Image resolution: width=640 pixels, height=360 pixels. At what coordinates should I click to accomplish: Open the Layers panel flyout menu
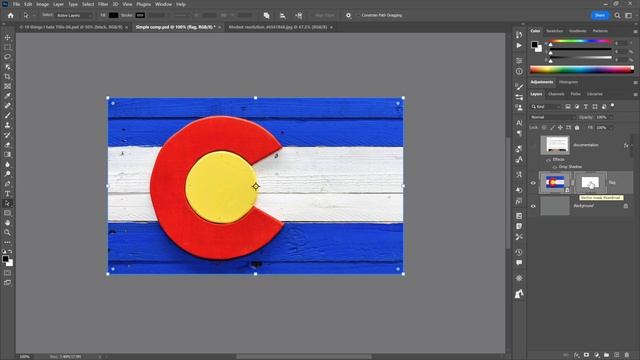coord(635,94)
